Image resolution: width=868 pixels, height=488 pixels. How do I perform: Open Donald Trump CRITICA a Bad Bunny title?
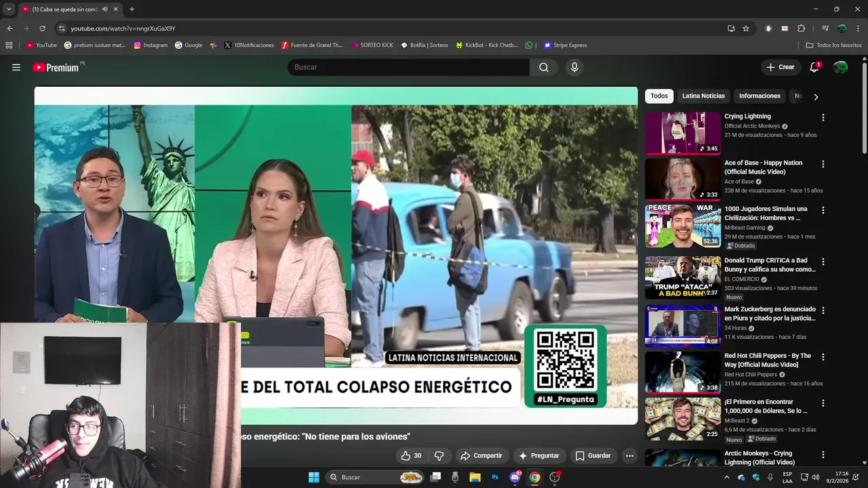pos(770,265)
